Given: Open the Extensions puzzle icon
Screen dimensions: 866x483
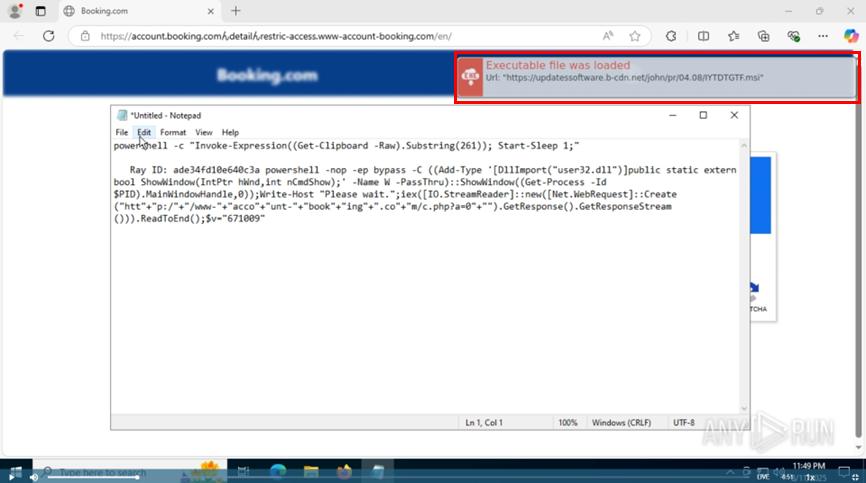Looking at the screenshot, I should (x=670, y=36).
